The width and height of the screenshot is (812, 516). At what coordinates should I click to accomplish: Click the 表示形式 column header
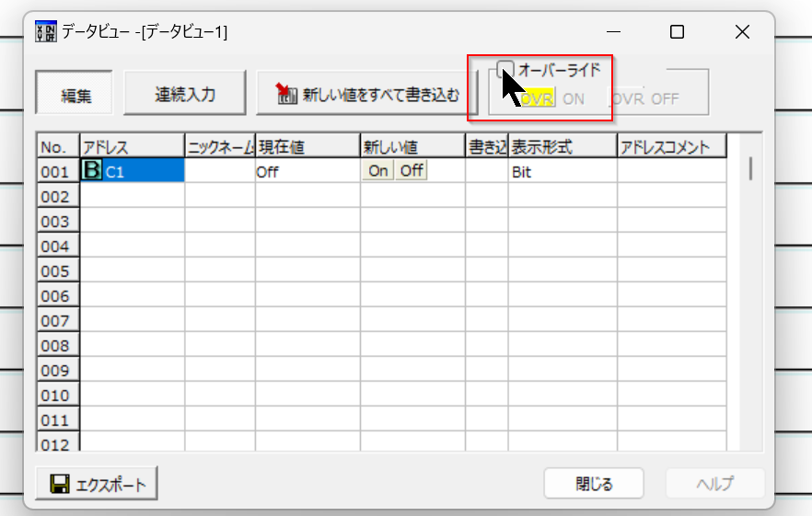pos(563,146)
